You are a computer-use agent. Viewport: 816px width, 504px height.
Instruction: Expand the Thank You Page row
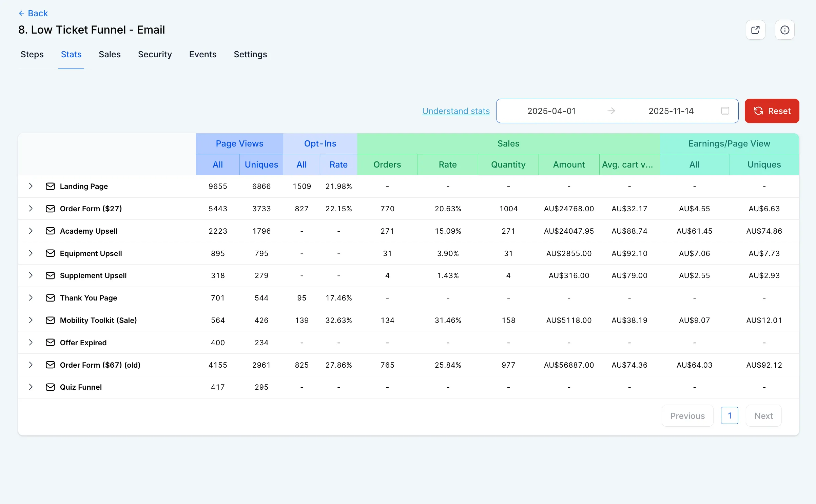[x=31, y=298]
